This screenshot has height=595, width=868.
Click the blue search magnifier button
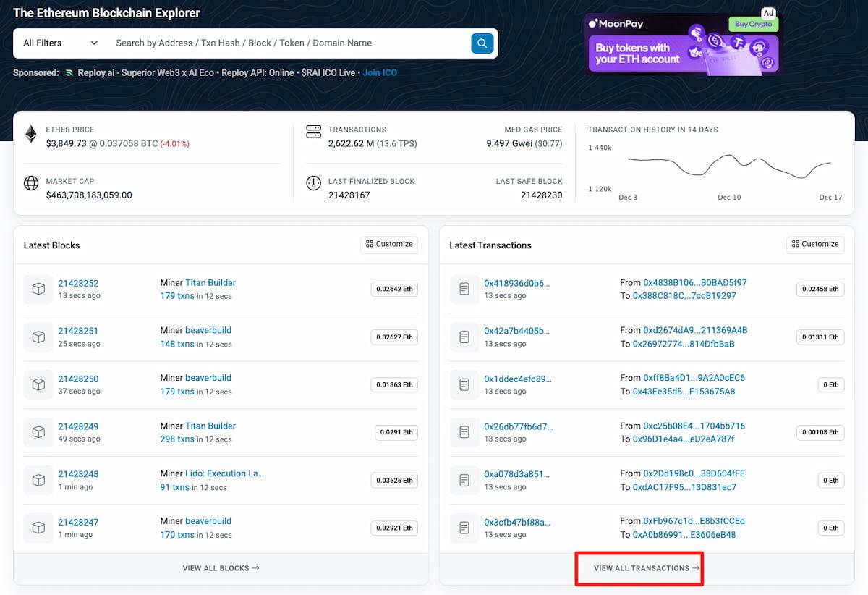pos(482,43)
